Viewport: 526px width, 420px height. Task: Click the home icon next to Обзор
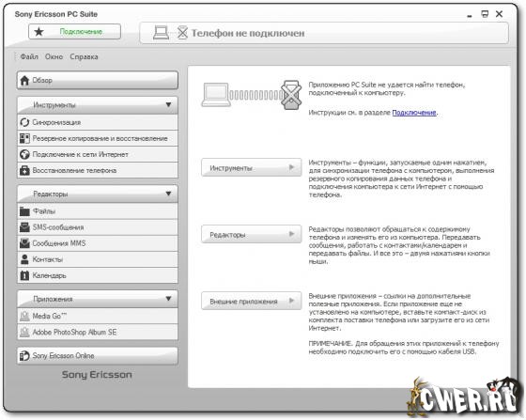(x=24, y=81)
